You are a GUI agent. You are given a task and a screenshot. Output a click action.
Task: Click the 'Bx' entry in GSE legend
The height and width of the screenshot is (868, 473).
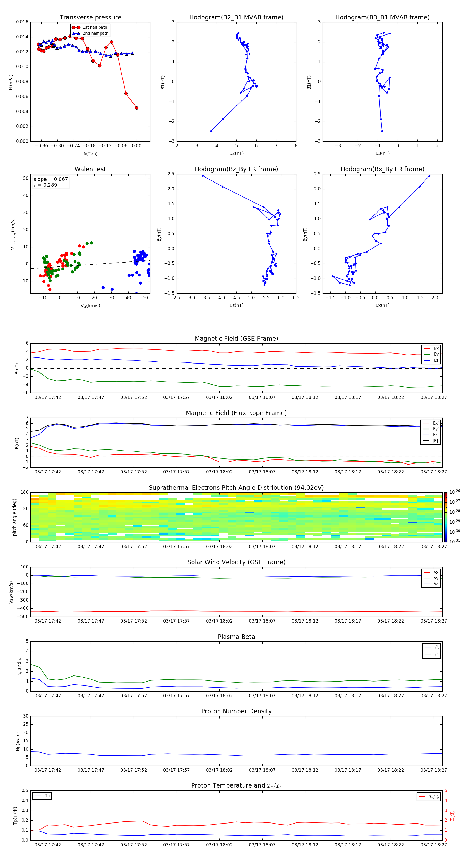tap(431, 349)
